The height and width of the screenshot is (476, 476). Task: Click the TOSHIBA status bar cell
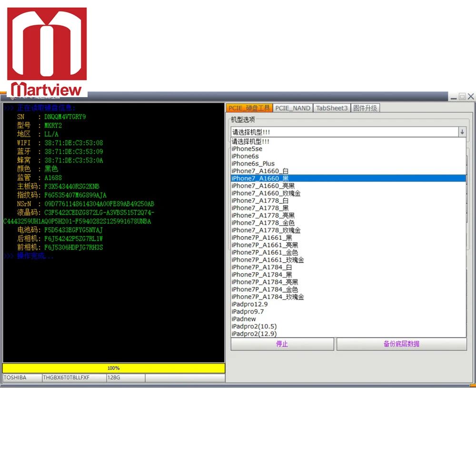pyautogui.click(x=22, y=377)
